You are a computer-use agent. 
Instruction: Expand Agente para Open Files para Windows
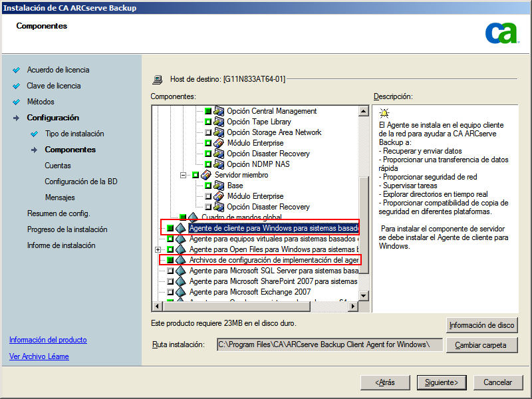pos(156,247)
